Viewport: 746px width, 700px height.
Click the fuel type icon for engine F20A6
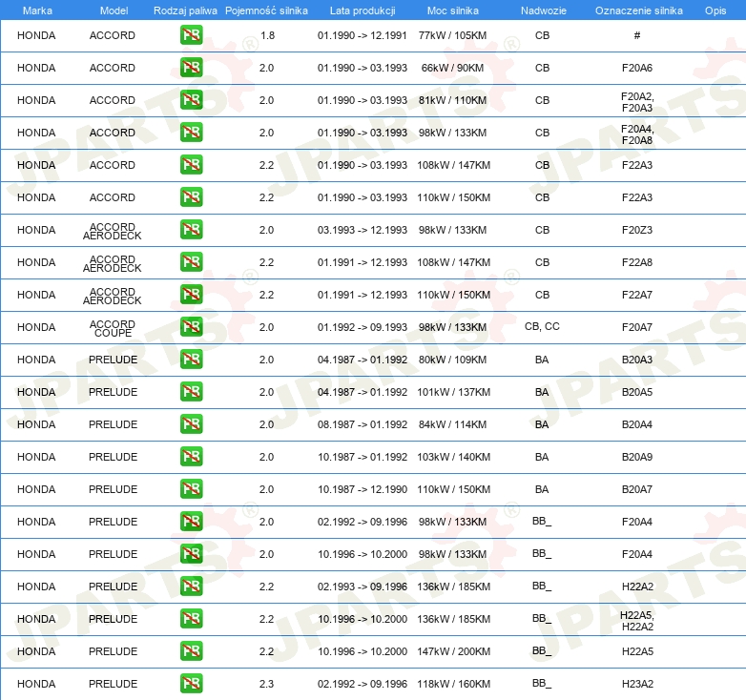click(x=191, y=68)
